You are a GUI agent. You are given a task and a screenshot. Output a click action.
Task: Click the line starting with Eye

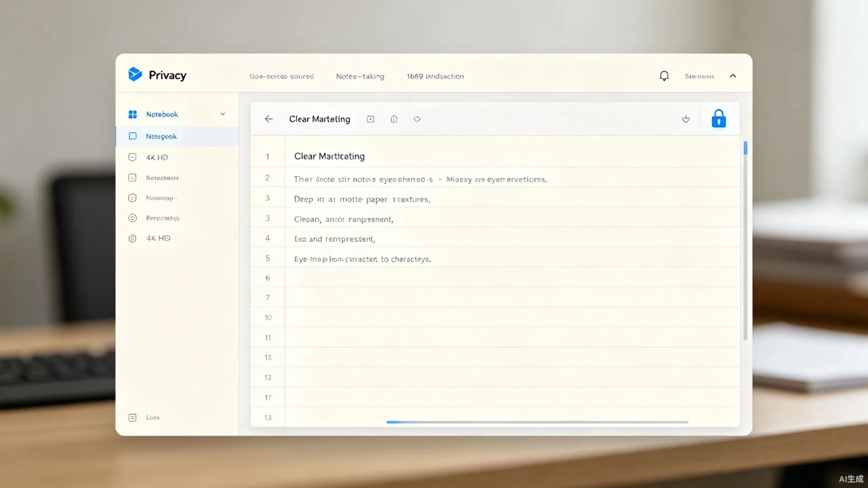(363, 259)
